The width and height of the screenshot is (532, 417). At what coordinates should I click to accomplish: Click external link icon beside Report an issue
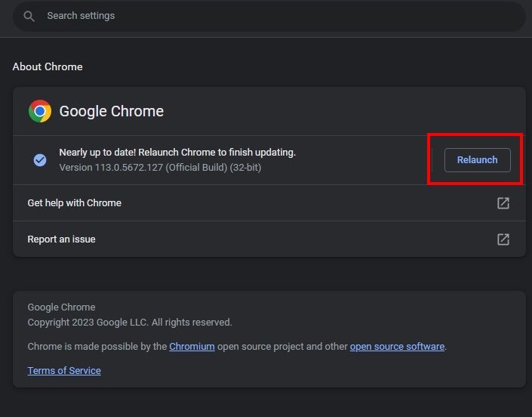503,239
